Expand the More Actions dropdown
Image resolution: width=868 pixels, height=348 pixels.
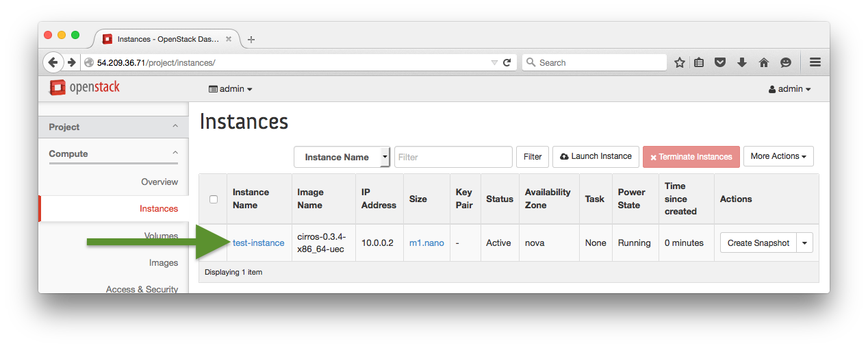tap(778, 157)
